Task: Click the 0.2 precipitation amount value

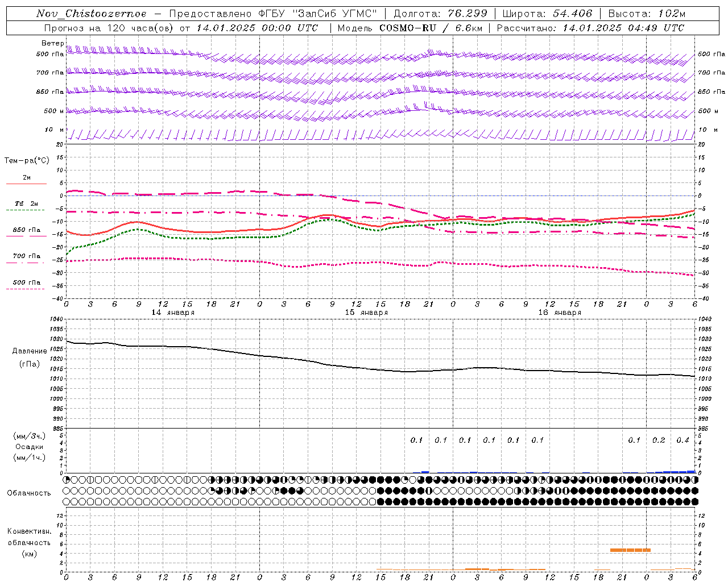Action: tap(659, 440)
